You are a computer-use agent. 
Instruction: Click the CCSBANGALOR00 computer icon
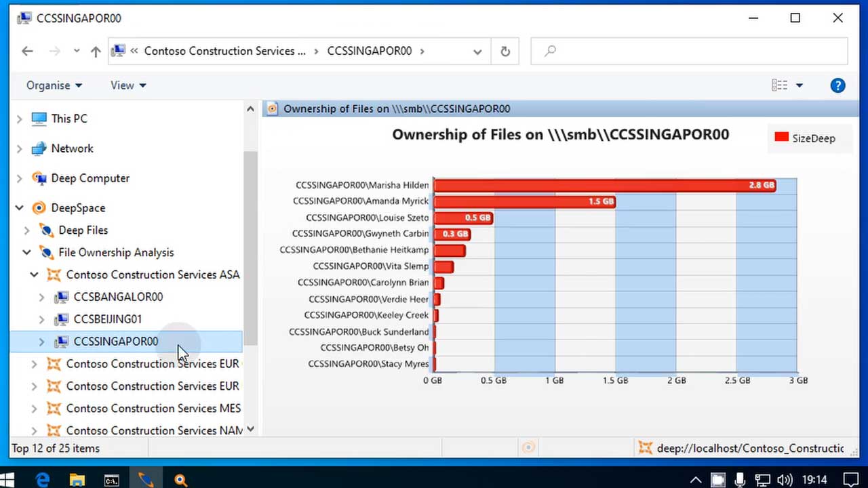click(x=61, y=297)
